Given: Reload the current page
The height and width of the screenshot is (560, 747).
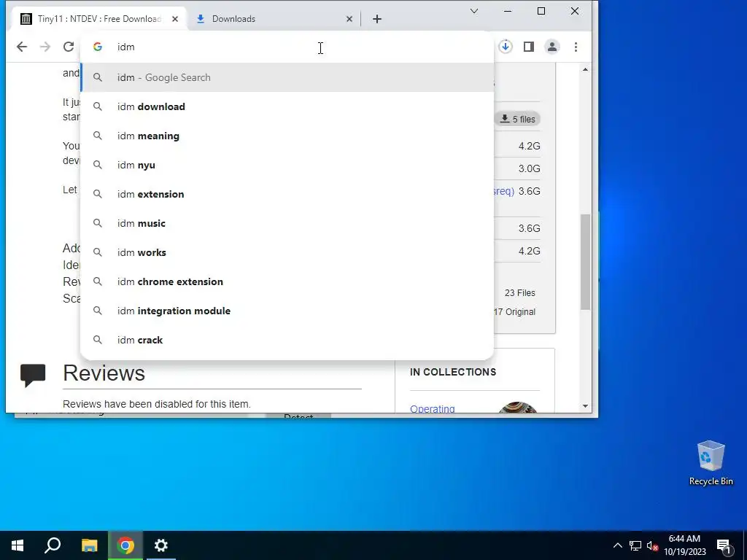Looking at the screenshot, I should pos(69,47).
